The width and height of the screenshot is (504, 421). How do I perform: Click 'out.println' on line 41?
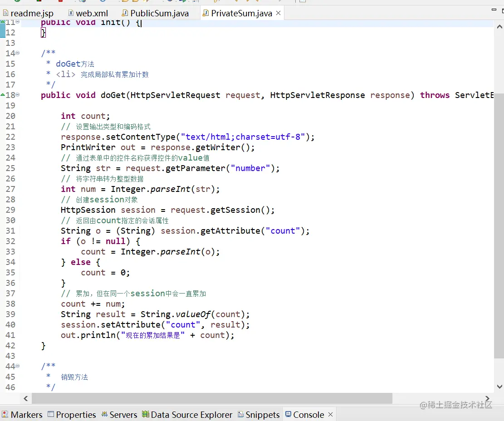[x=88, y=335]
